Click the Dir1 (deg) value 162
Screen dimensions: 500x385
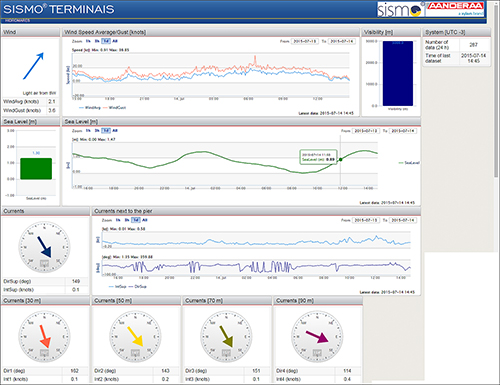(x=74, y=371)
